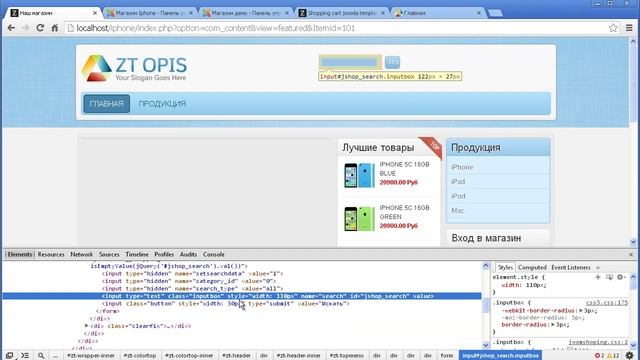
Task: Open the Event Listeners sidebar tab
Action: 571,267
